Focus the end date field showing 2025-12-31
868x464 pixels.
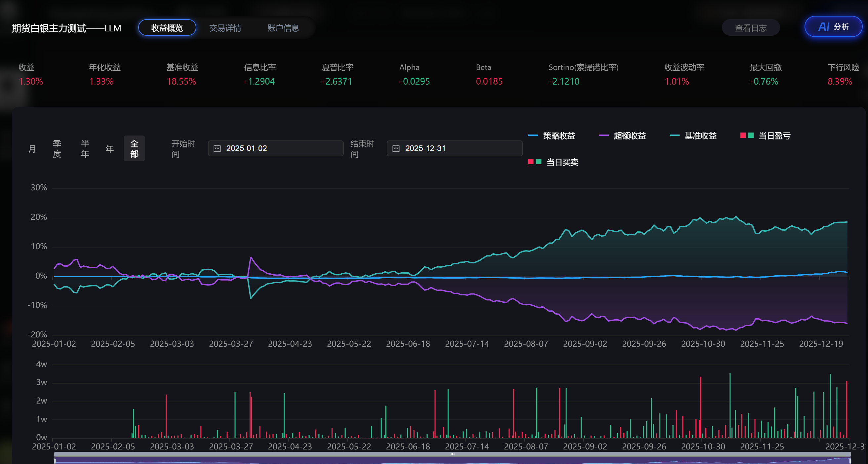coord(454,148)
